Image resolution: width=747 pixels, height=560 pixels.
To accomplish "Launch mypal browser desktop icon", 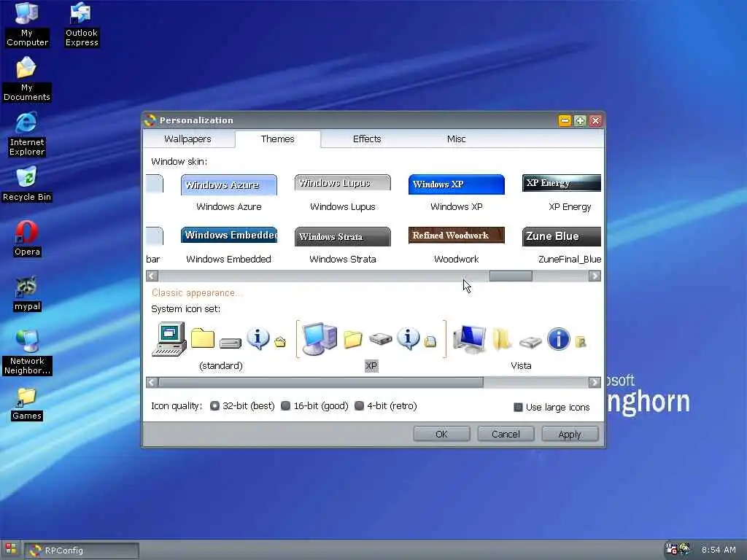I will pyautogui.click(x=27, y=293).
